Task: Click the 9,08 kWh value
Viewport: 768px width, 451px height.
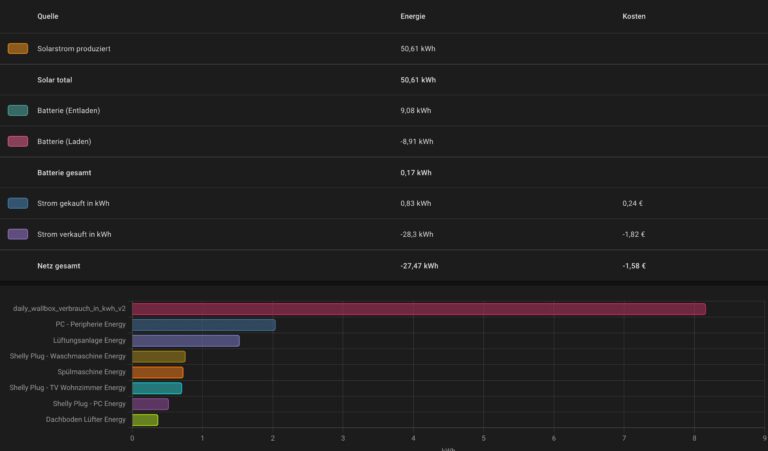Action: click(x=416, y=111)
